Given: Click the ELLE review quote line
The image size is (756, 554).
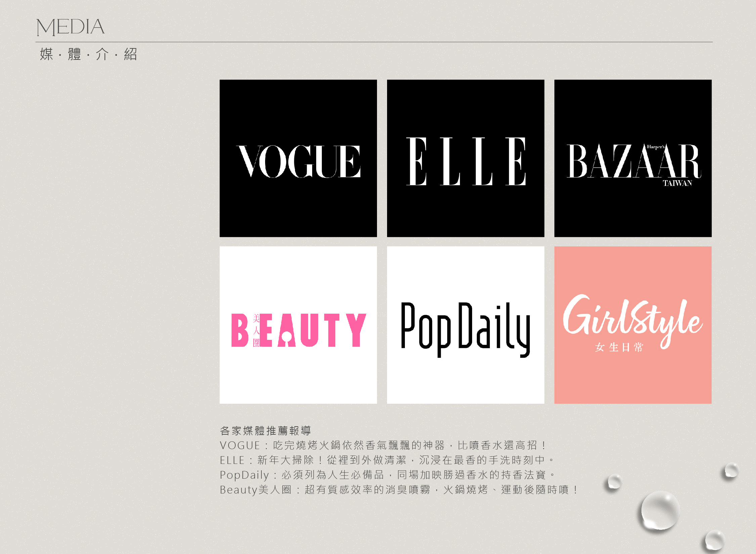Looking at the screenshot, I should pos(386,460).
